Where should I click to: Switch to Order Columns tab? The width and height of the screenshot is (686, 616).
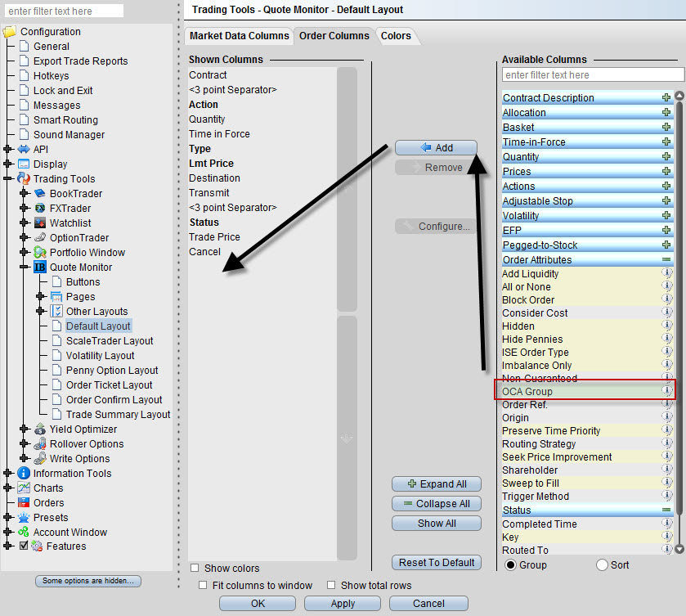point(334,36)
